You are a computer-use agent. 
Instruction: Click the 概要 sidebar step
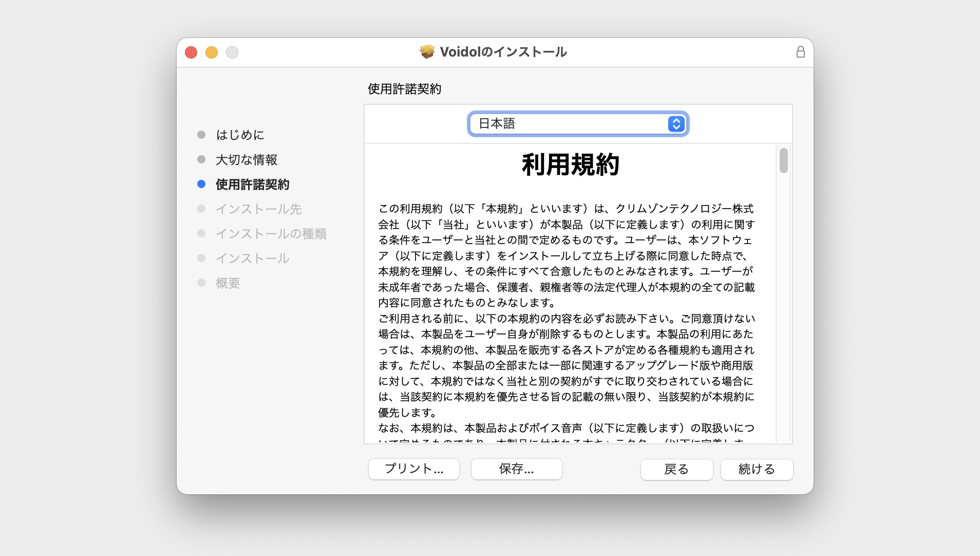click(228, 283)
